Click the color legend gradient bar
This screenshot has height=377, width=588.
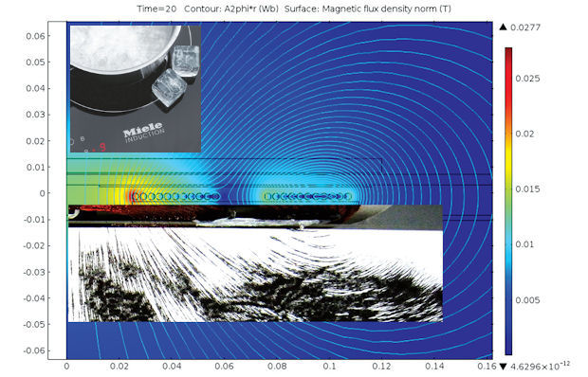[508, 201]
